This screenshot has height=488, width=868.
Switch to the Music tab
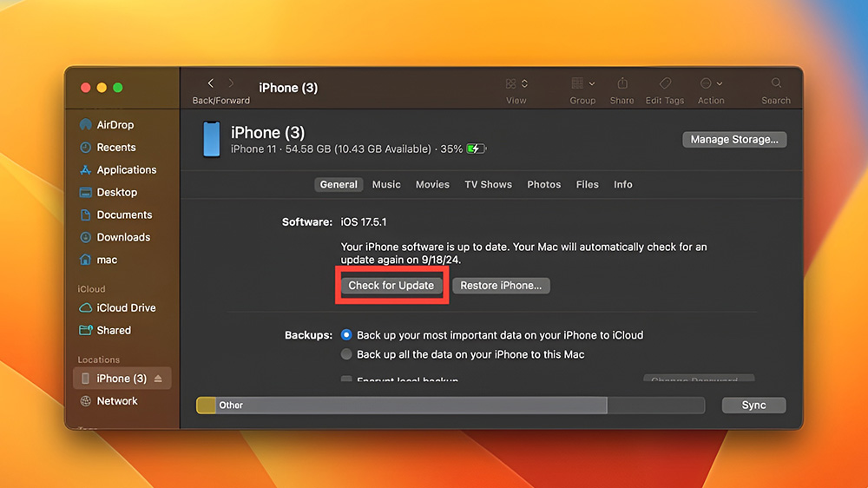[x=386, y=184]
